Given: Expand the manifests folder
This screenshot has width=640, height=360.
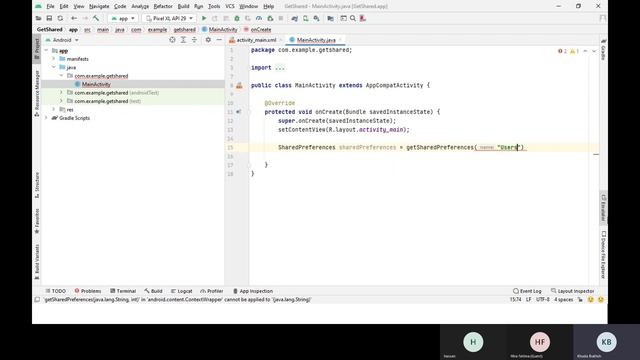Looking at the screenshot, I should tap(53, 59).
